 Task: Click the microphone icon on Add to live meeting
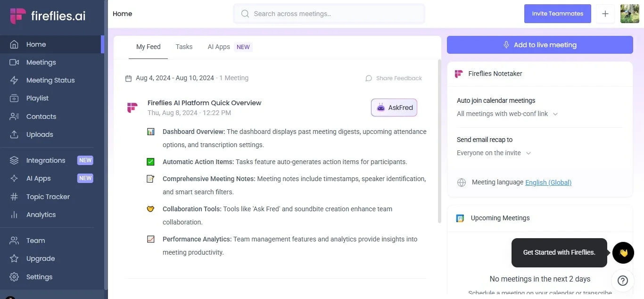coord(506,45)
